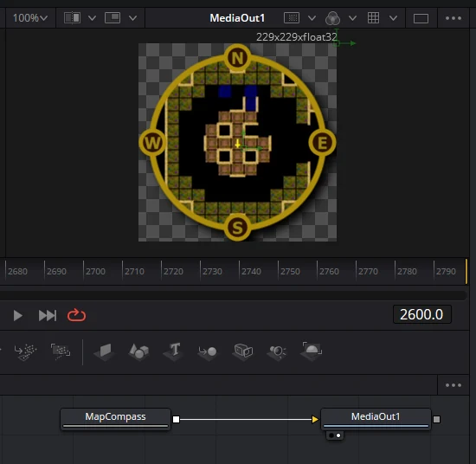Expand the region of interest chevron

coord(312,18)
